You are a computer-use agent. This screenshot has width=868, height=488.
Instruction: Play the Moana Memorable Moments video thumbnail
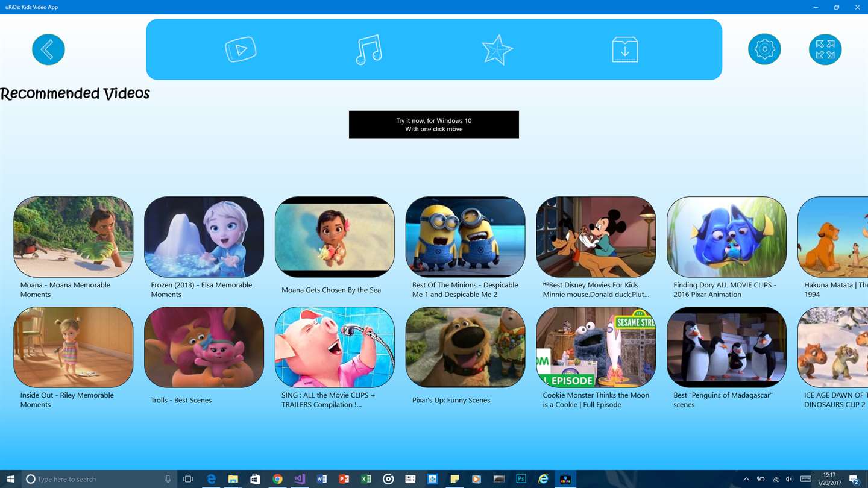74,237
